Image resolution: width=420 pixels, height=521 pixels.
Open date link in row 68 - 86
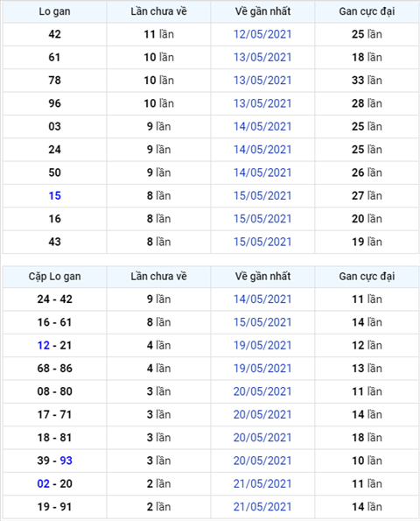(262, 369)
